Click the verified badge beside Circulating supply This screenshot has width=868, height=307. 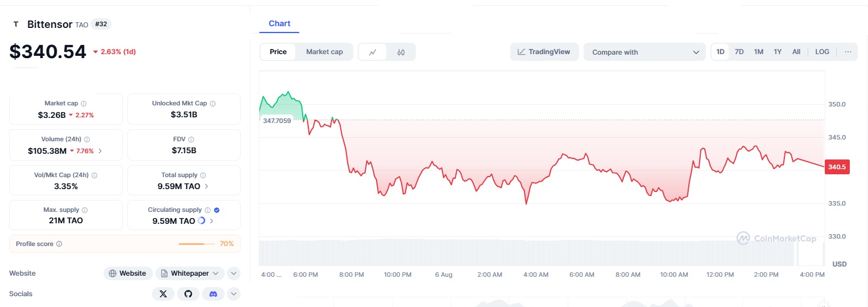tap(217, 210)
